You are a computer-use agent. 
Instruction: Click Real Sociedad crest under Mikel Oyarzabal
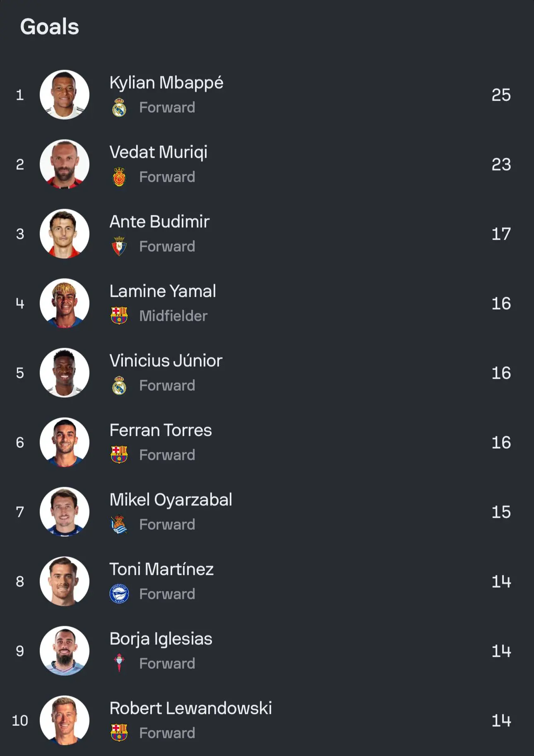tap(119, 524)
